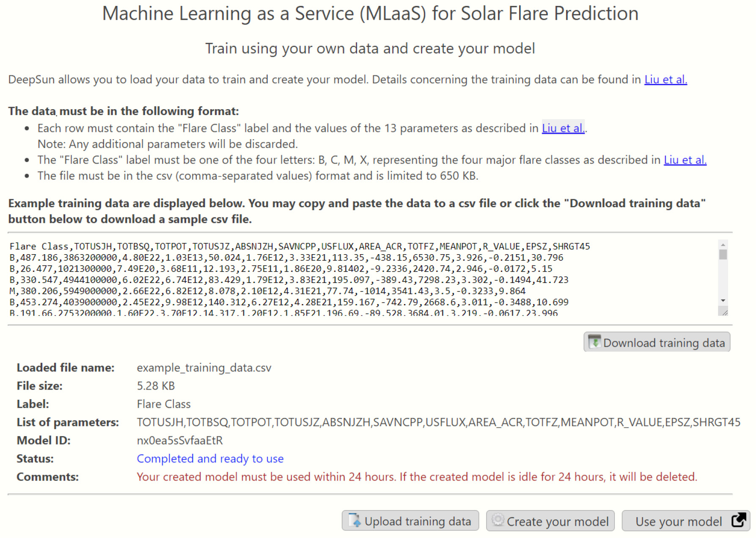756x538 pixels.
Task: Click the download icon on Download training data
Action: pyautogui.click(x=594, y=342)
